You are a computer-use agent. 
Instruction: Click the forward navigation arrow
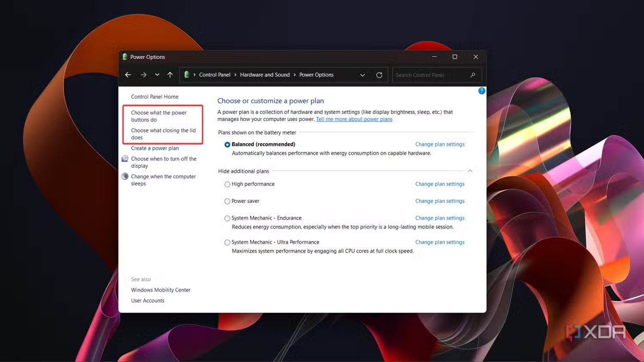[143, 75]
